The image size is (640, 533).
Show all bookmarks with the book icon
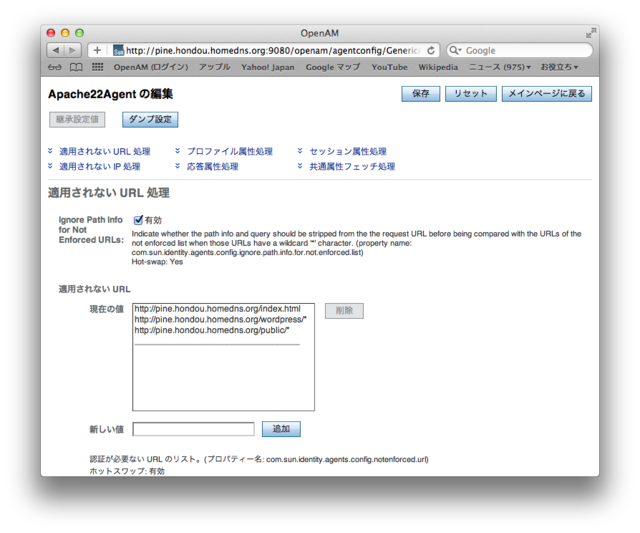75,67
